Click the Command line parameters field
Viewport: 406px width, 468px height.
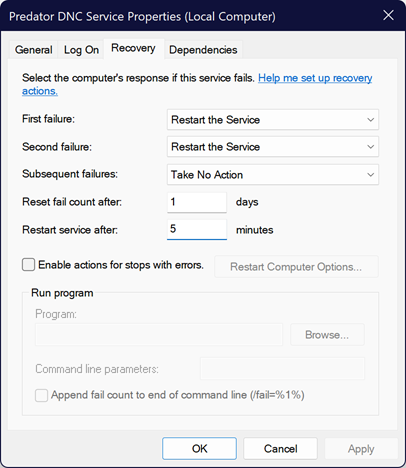[282, 369]
